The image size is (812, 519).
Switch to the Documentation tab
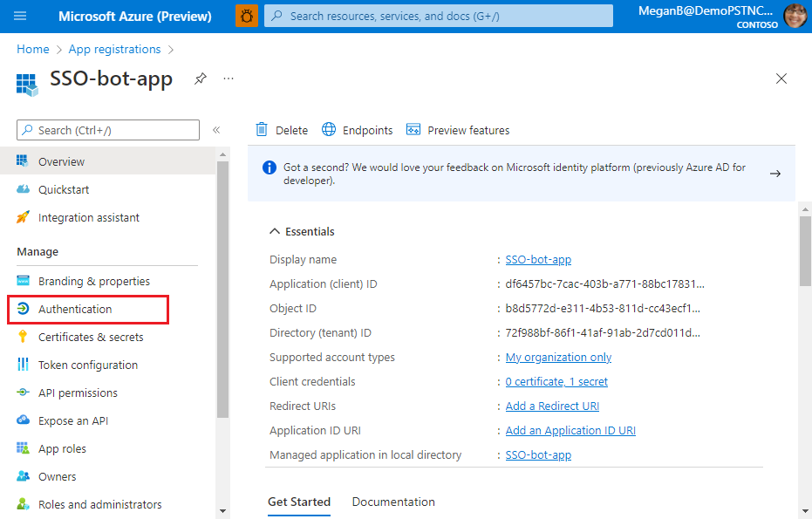click(392, 502)
